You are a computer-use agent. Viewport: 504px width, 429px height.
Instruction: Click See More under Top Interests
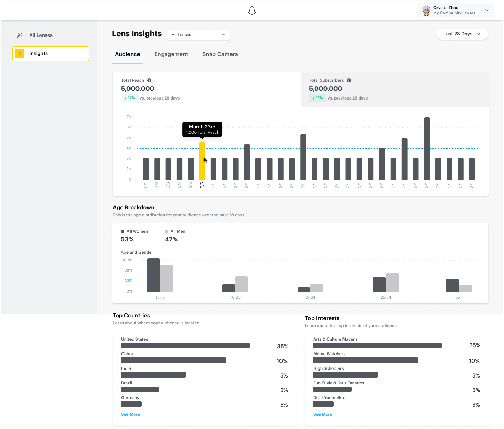322,414
